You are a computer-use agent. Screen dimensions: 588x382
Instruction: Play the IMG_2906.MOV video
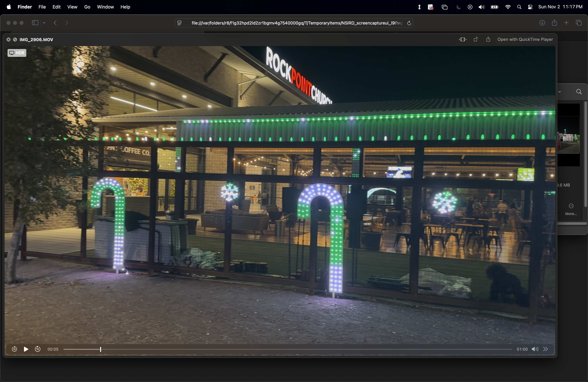[26, 349]
